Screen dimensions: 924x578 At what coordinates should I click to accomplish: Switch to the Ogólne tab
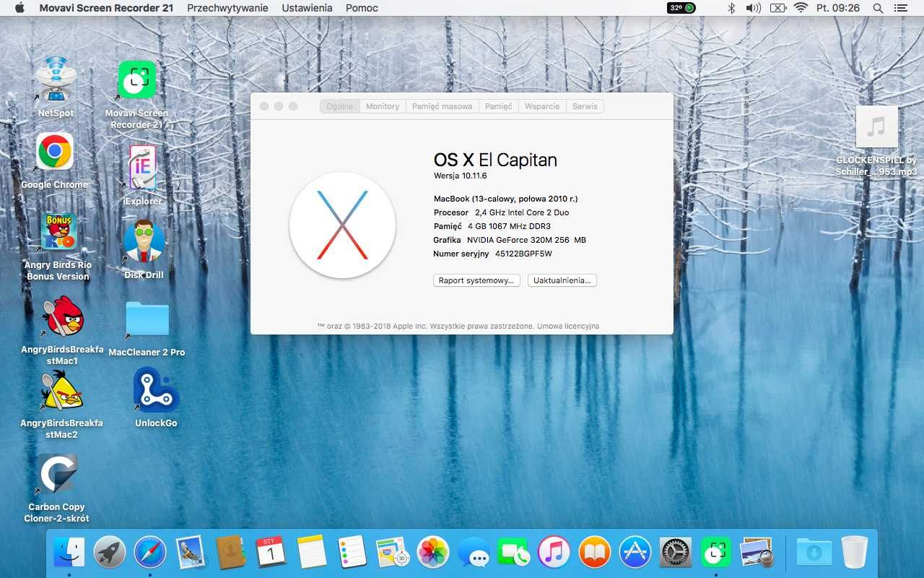pos(340,106)
